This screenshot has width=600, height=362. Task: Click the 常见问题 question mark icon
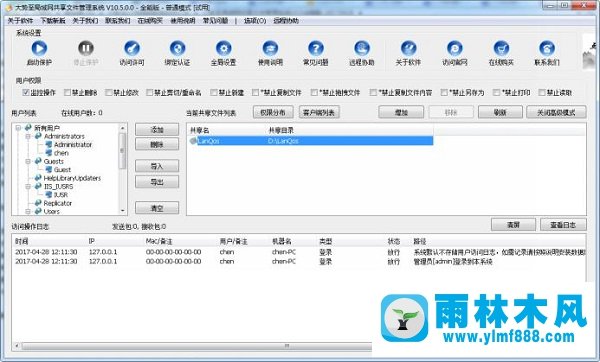pos(316,48)
